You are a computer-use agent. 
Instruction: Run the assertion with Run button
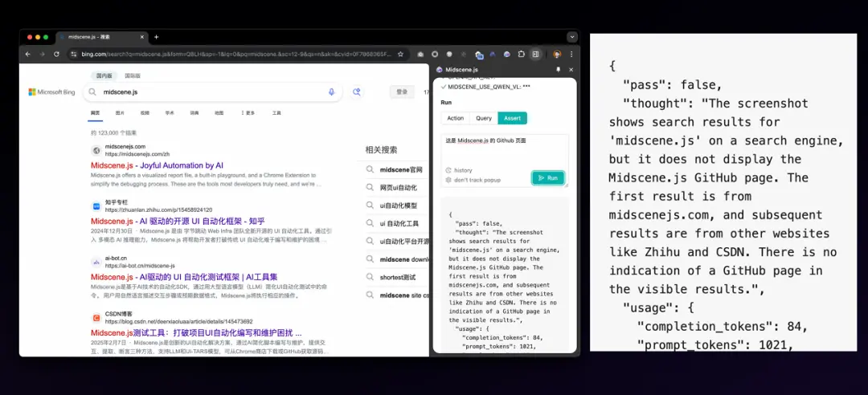point(548,177)
